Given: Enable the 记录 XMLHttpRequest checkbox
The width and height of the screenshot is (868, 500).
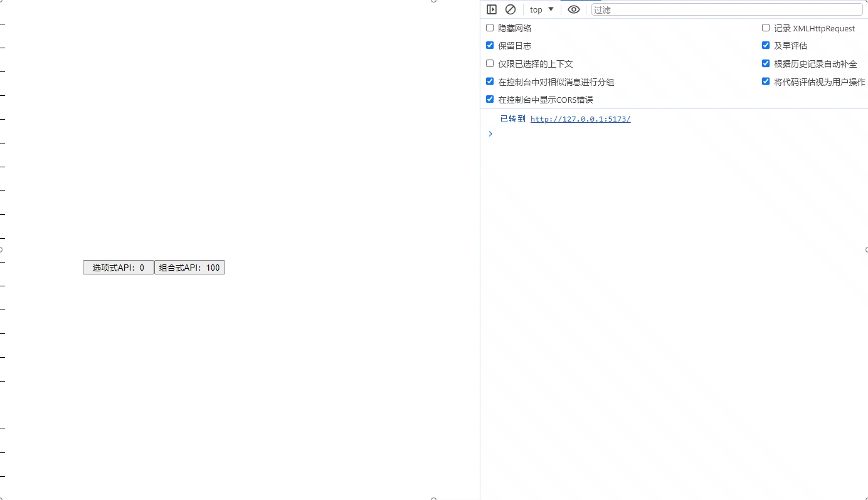Looking at the screenshot, I should (x=766, y=28).
